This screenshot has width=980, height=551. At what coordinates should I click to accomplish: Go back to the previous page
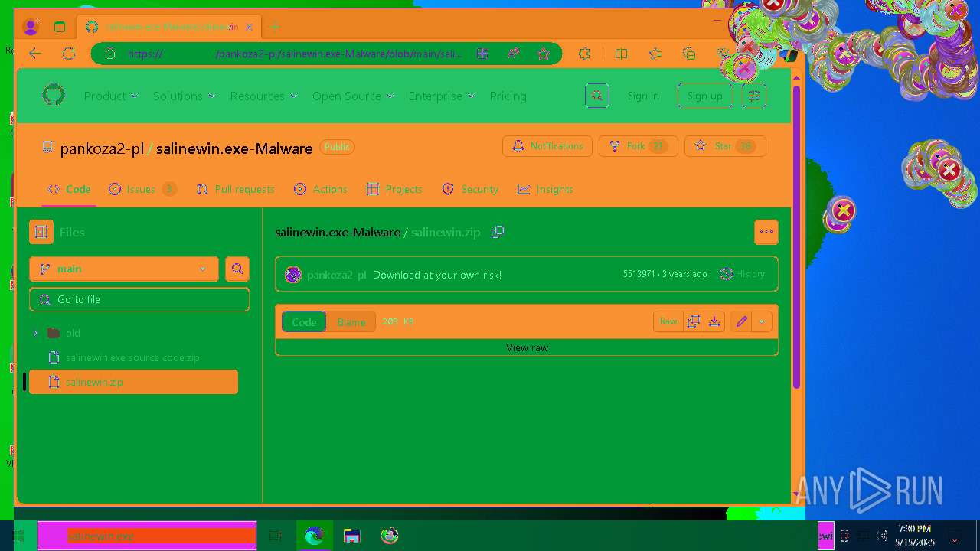pyautogui.click(x=34, y=54)
